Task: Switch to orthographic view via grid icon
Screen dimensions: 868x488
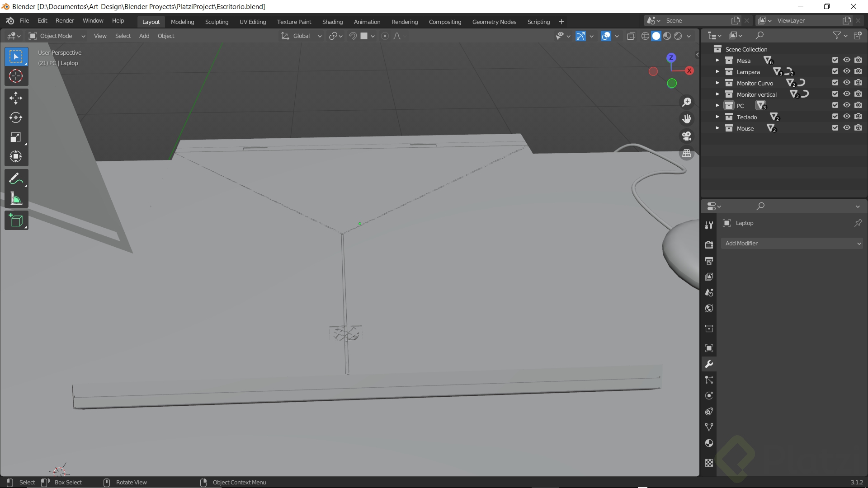Action: pyautogui.click(x=687, y=154)
